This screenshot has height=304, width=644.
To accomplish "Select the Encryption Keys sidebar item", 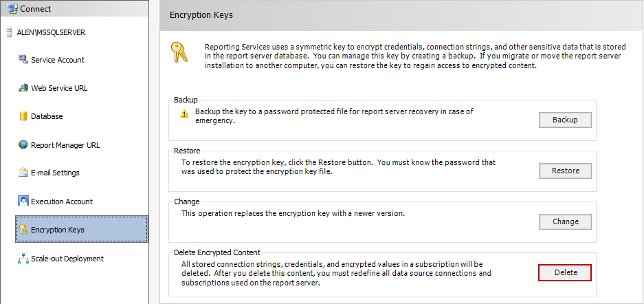I will pos(81,230).
